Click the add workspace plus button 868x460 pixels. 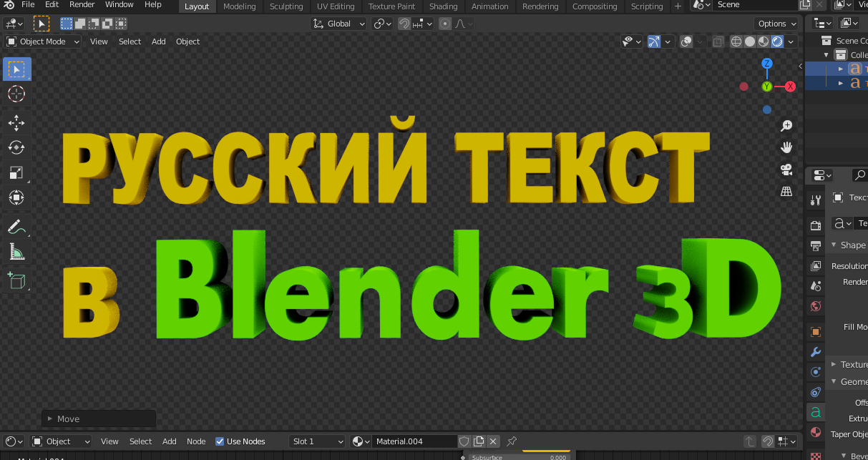[678, 6]
